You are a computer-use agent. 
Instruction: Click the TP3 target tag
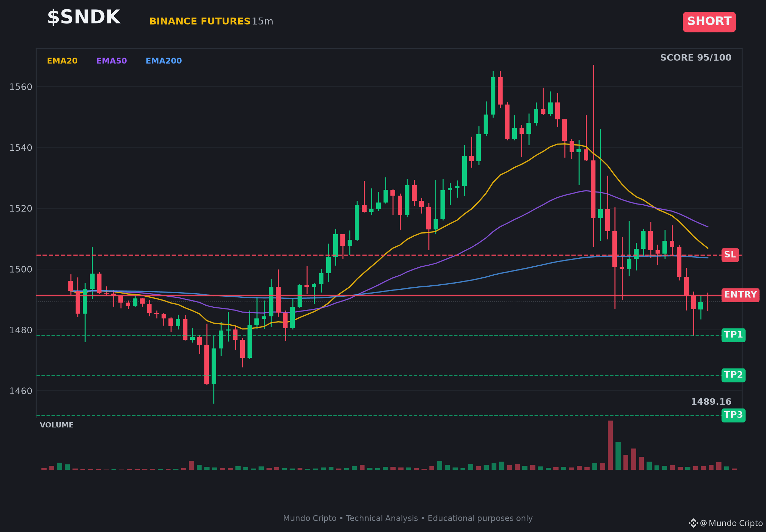point(733,415)
